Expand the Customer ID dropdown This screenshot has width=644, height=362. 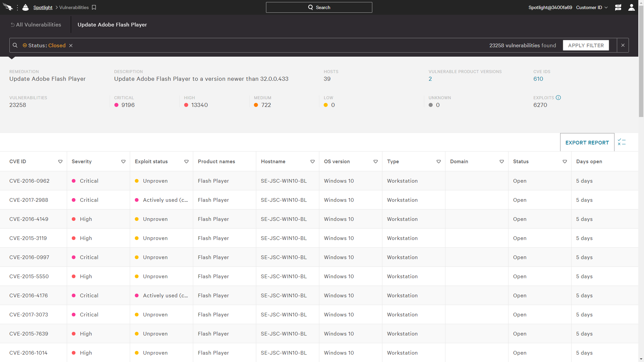click(x=592, y=7)
